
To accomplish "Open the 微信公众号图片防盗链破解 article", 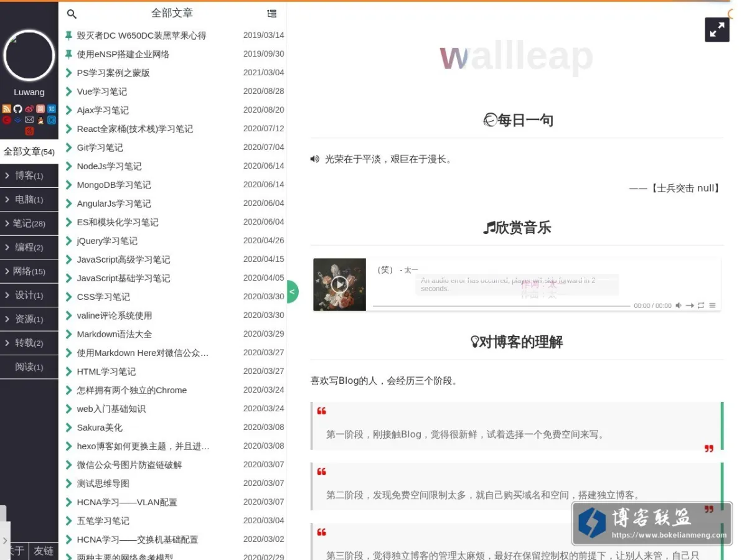I will (x=129, y=465).
